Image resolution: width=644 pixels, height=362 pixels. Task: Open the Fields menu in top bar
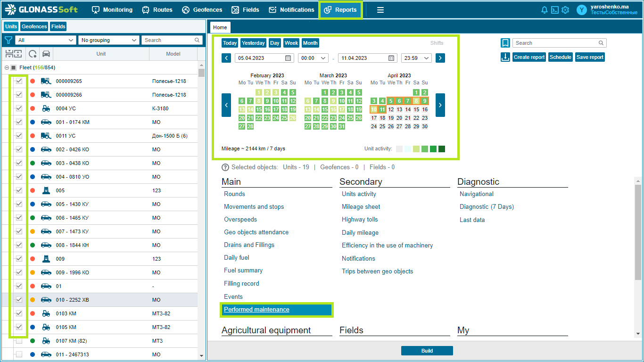pos(246,10)
